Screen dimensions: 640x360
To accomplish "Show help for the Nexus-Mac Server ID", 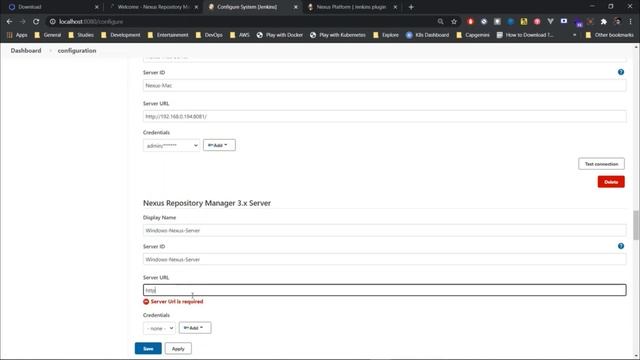I will tap(621, 72).
